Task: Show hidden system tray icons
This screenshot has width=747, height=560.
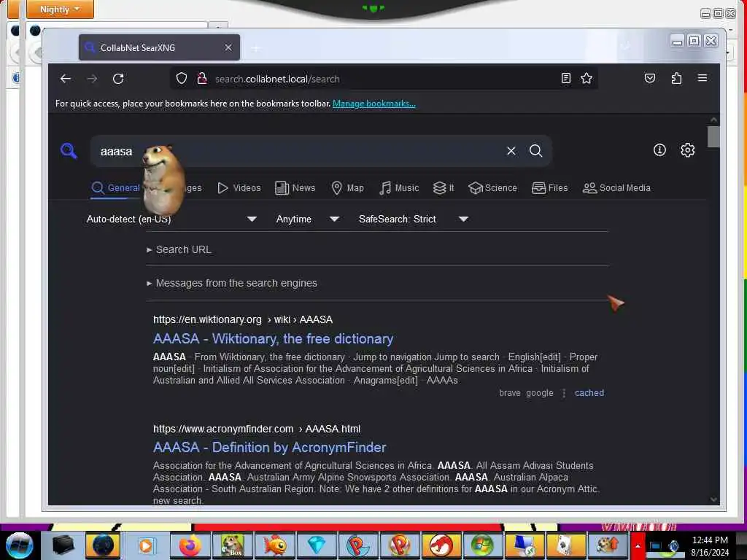Action: (637, 545)
